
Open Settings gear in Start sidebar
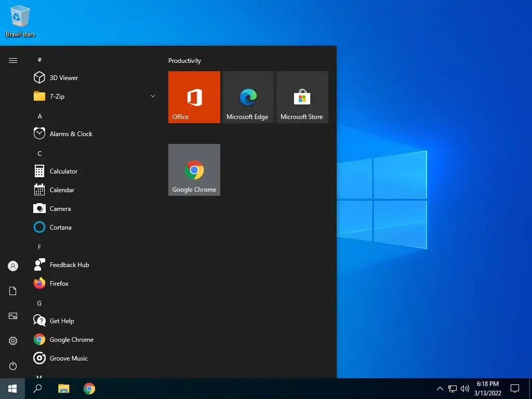pyautogui.click(x=13, y=341)
